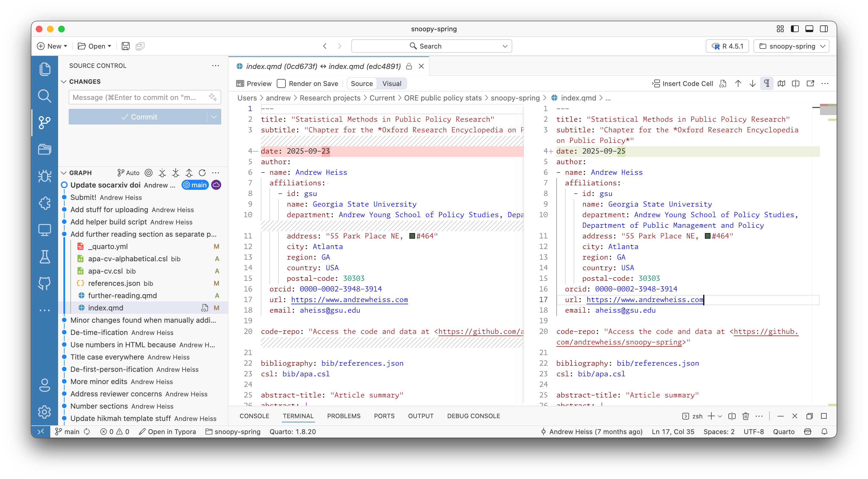Click the Insert Code Cell button
Image resolution: width=868 pixels, height=479 pixels.
(682, 83)
